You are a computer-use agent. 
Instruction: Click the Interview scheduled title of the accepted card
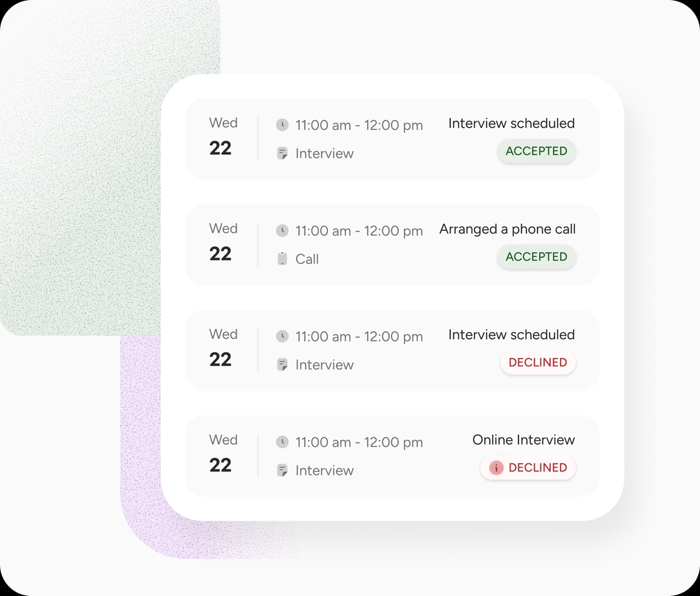pos(511,123)
